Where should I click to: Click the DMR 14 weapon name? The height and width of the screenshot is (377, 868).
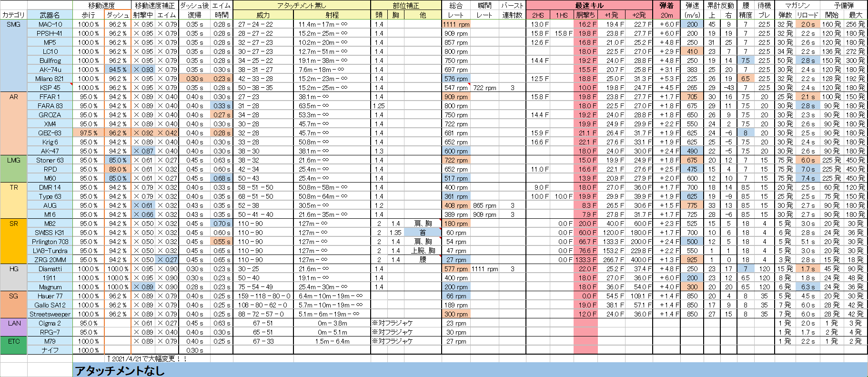[50, 187]
